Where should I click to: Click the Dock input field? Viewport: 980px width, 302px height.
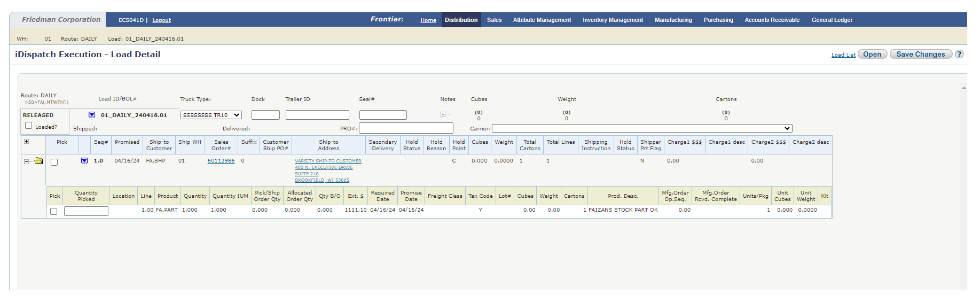click(x=265, y=115)
